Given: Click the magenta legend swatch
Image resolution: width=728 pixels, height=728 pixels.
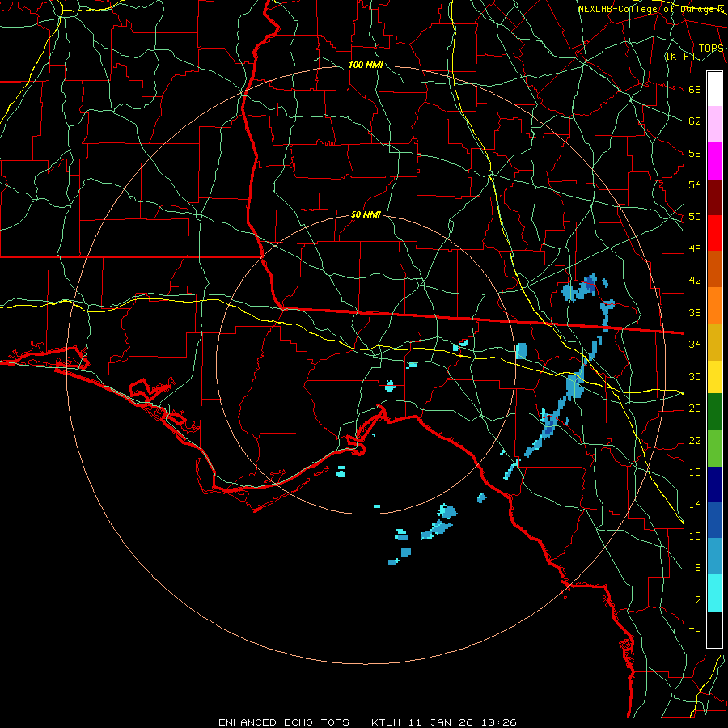Looking at the screenshot, I should 714,161.
